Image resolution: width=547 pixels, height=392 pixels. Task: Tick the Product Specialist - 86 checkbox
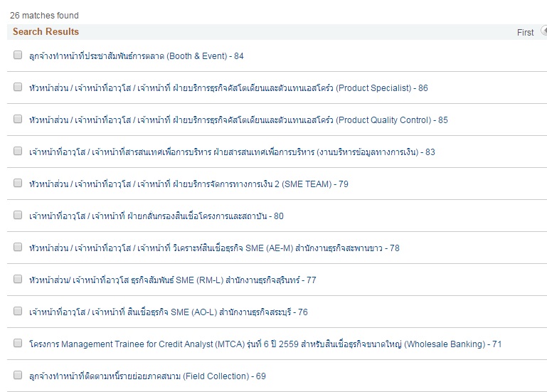coord(18,87)
